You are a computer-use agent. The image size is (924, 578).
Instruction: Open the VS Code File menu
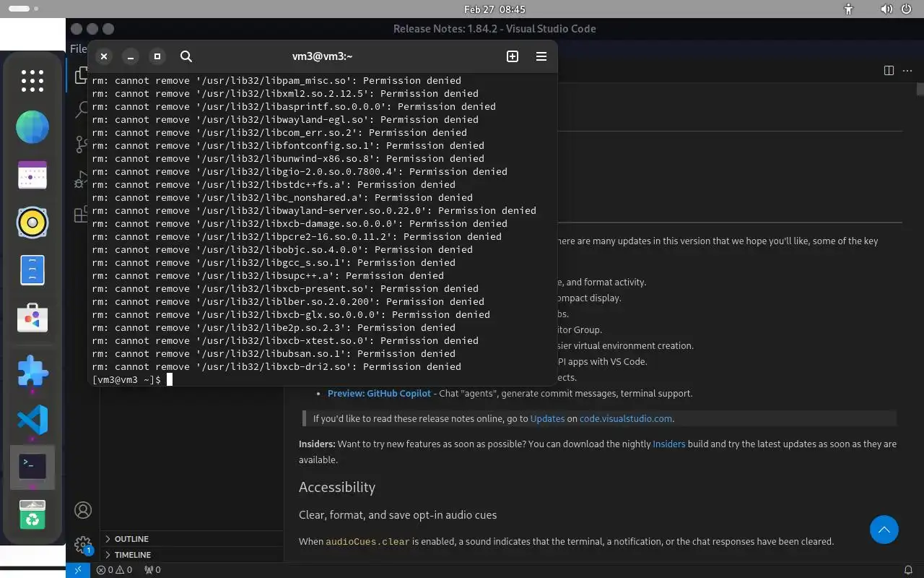78,49
